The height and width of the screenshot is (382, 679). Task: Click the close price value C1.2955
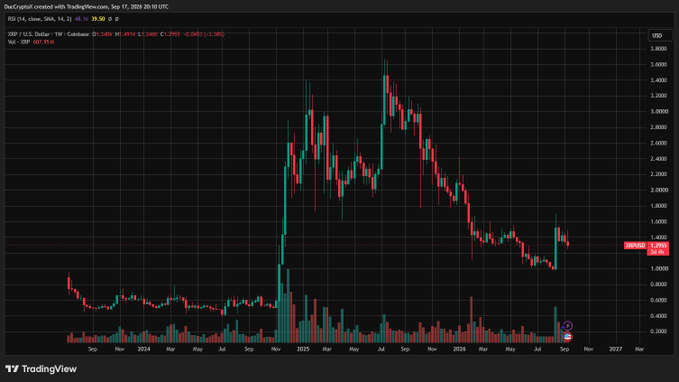170,34
